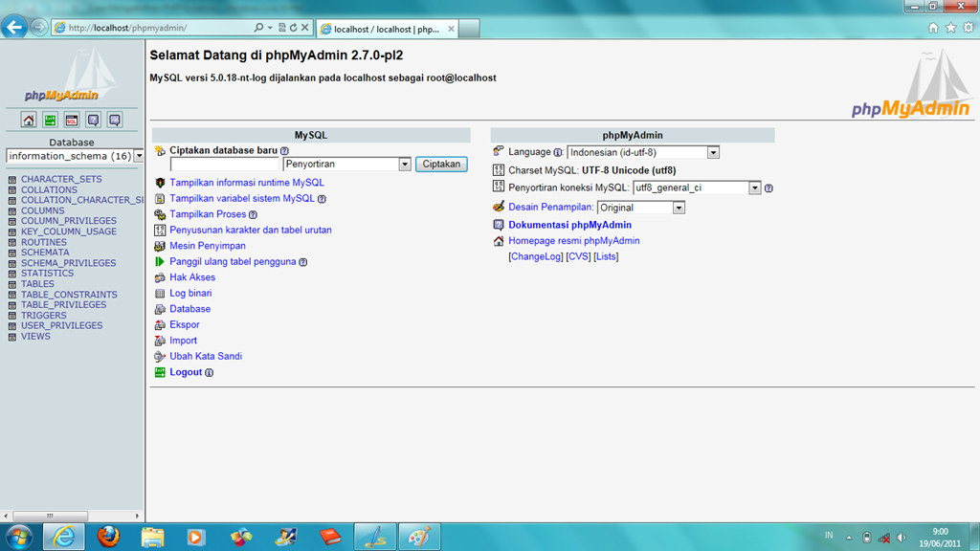Open Windows Explorer folder on taskbar
The width and height of the screenshot is (980, 551).
coord(152,537)
